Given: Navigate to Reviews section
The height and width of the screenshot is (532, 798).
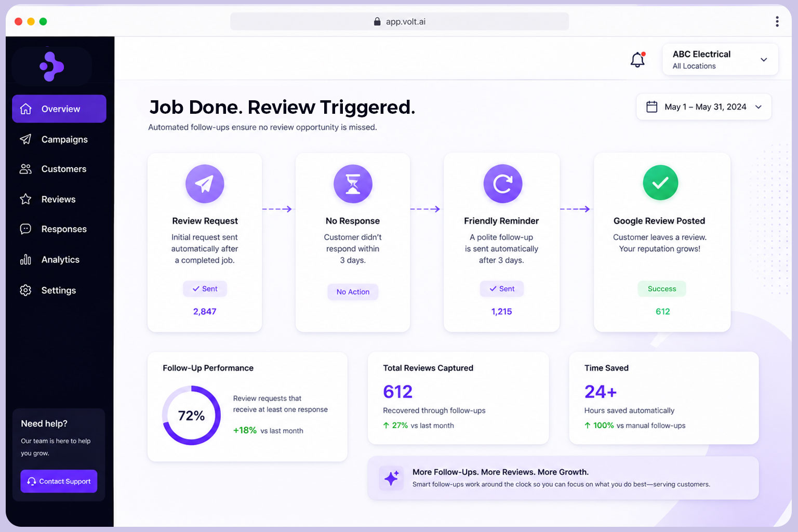Looking at the screenshot, I should [x=59, y=199].
